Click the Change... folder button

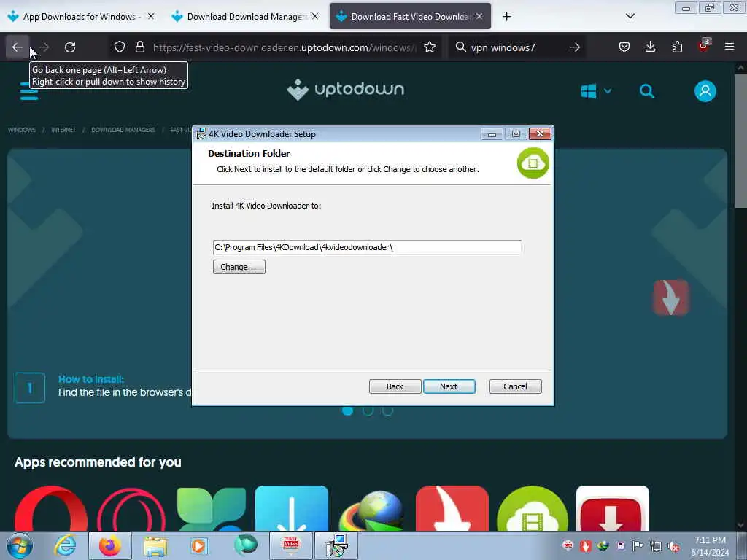(239, 267)
